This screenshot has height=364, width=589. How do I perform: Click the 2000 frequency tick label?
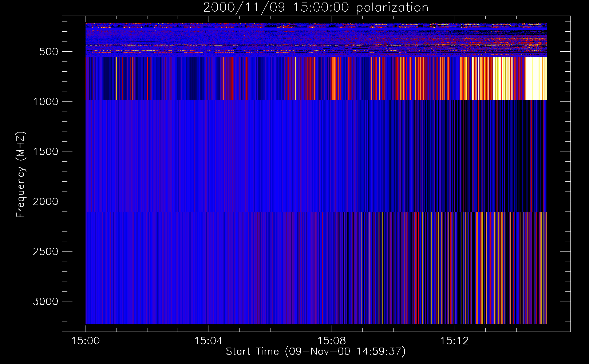(x=46, y=201)
